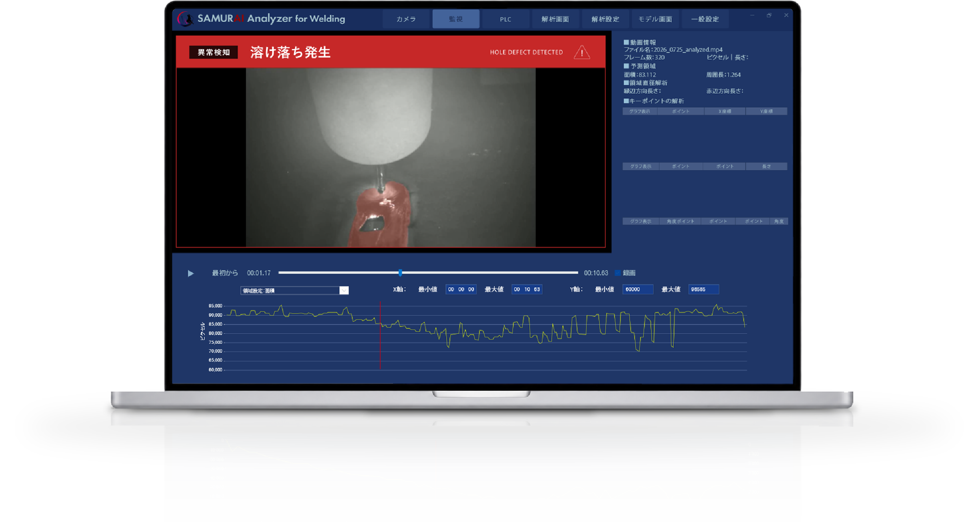Click the X軸 最大値 time field
980x522 pixels.
pyautogui.click(x=527, y=289)
